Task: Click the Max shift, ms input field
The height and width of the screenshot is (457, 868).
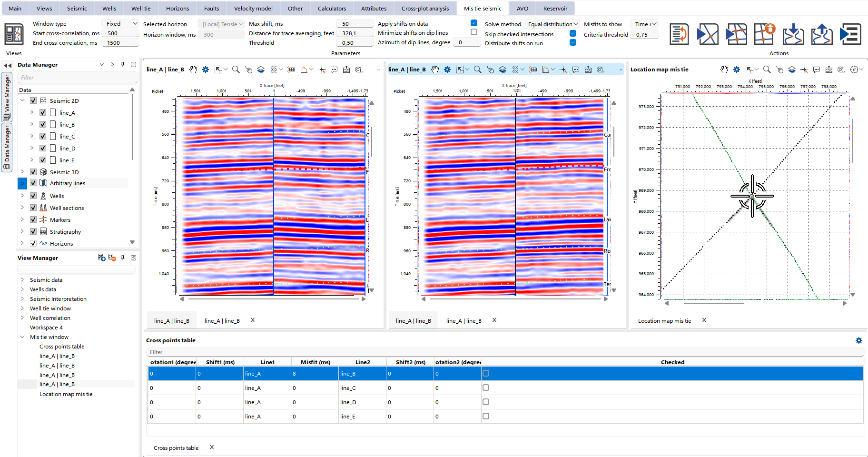Action: tap(355, 24)
